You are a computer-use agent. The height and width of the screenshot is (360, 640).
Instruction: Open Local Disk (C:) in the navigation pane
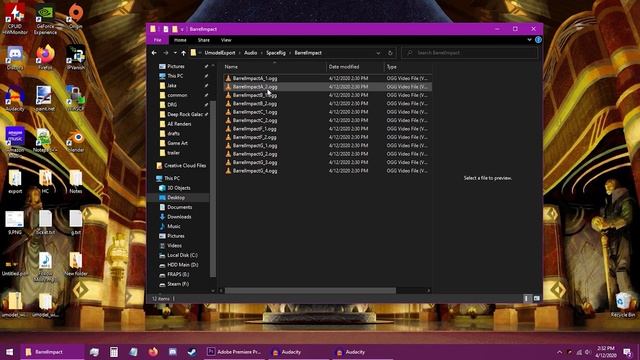pyautogui.click(x=182, y=255)
